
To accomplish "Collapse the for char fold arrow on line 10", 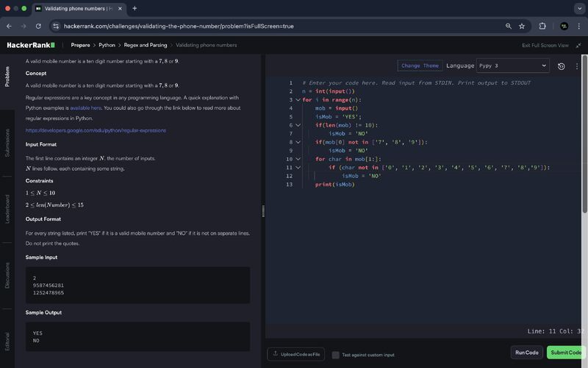I will [298, 159].
